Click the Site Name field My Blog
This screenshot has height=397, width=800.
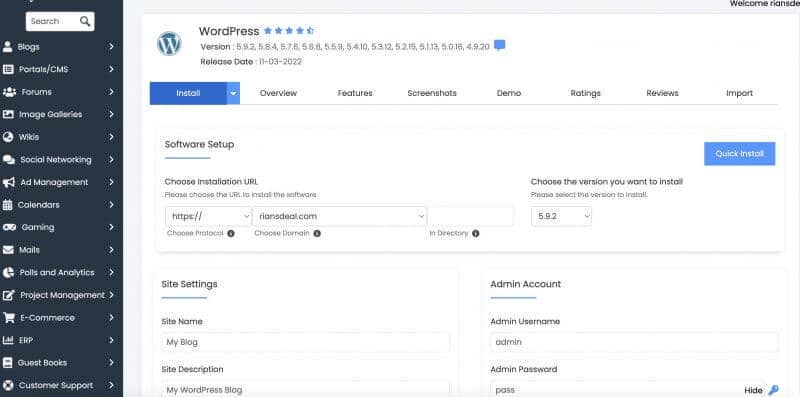305,342
